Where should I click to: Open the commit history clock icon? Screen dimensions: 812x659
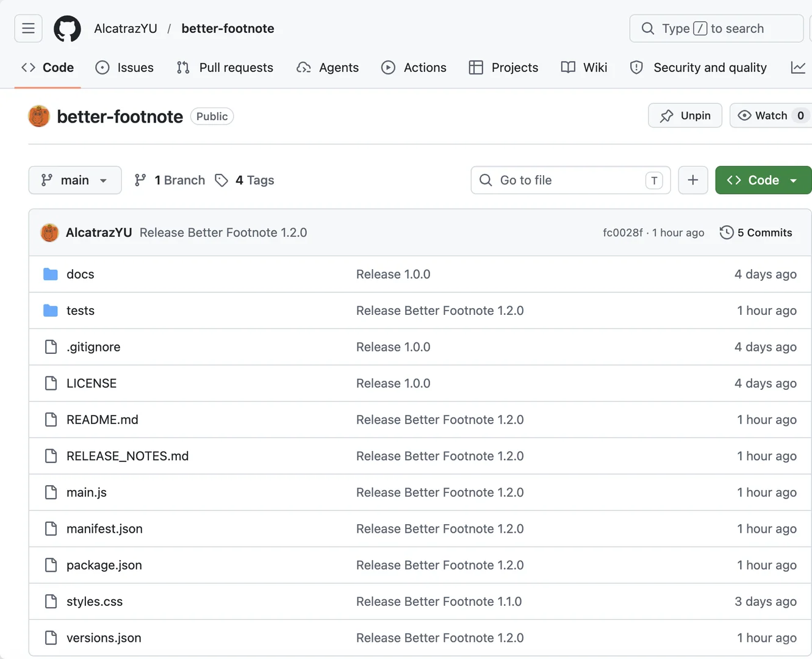point(726,232)
